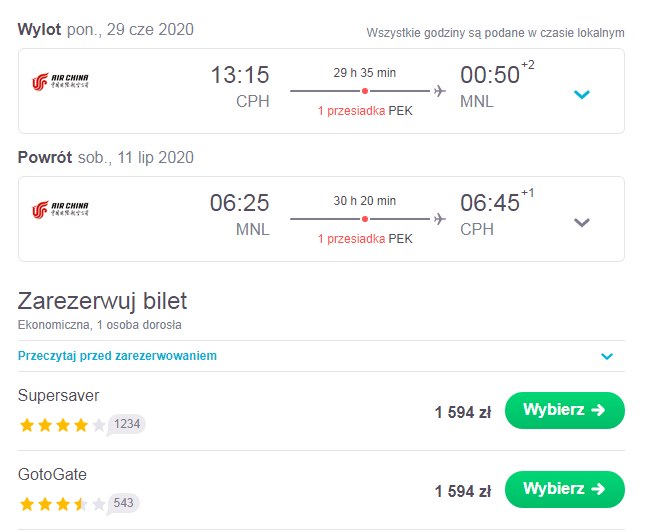Click the GotoGate star rating
Viewport: 649px width, 532px height.
[x=62, y=504]
